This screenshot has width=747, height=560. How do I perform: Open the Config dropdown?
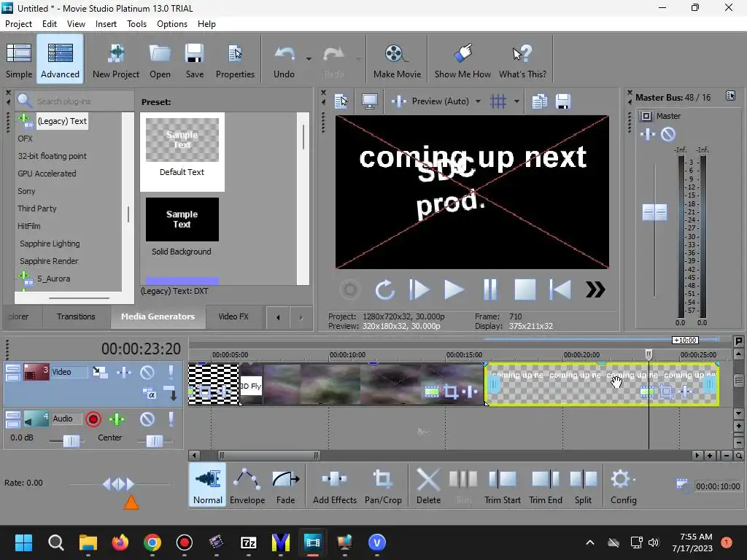click(x=624, y=486)
